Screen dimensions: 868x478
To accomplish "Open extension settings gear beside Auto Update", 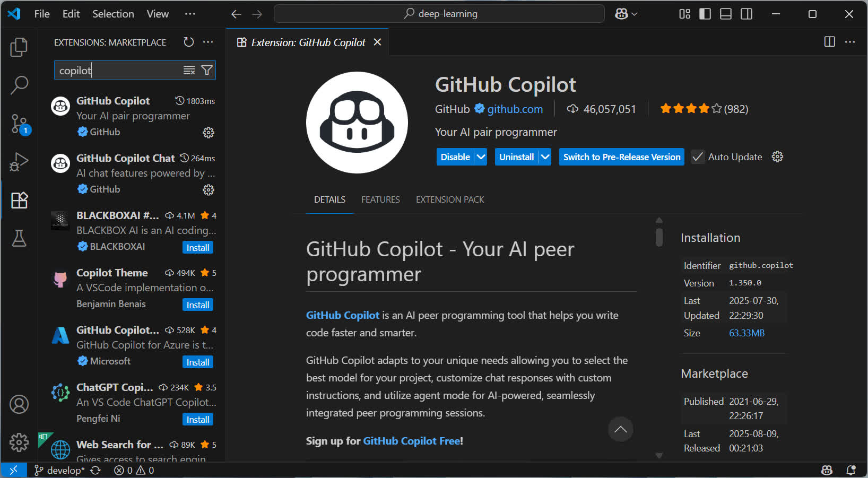I will click(x=777, y=157).
